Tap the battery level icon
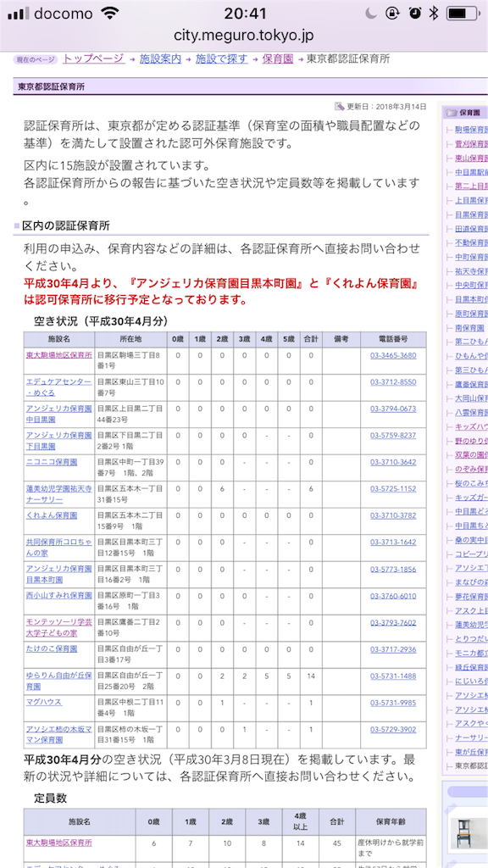The width and height of the screenshot is (488, 868). 463,14
